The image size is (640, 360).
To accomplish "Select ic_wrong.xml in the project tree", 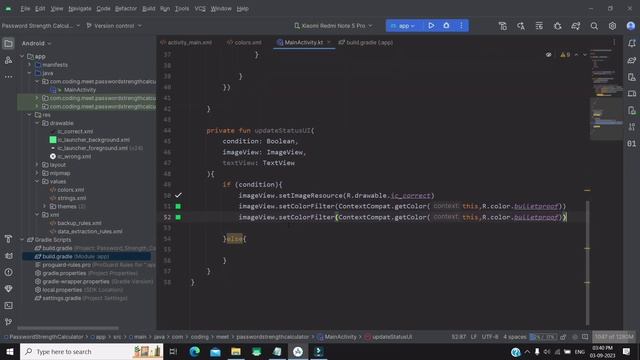I will (74, 156).
